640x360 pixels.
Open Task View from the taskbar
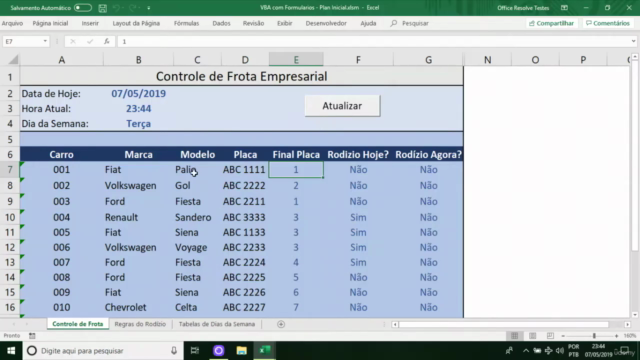(195, 351)
